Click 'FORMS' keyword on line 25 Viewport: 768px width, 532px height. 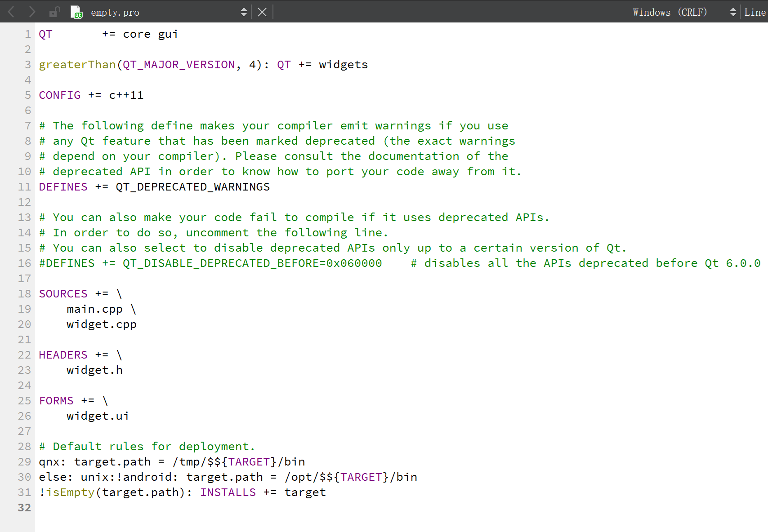tap(56, 401)
